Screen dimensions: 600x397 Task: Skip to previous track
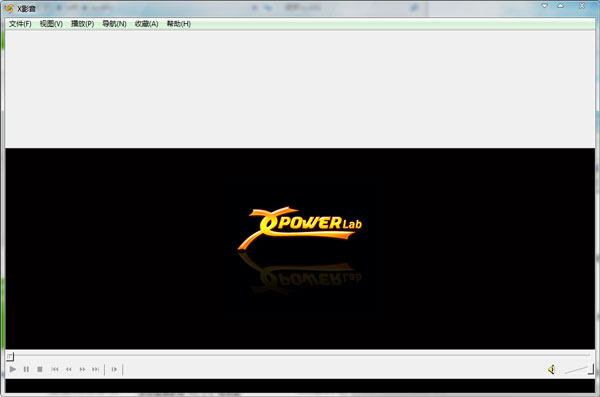(x=55, y=369)
